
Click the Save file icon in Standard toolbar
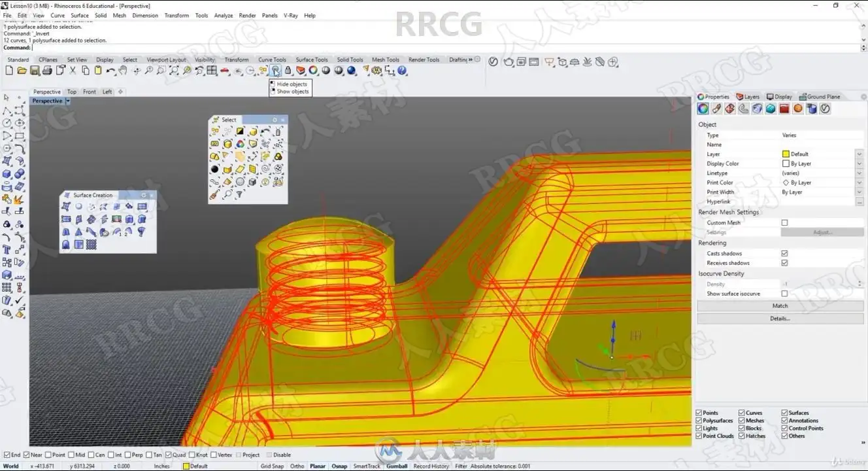[x=35, y=71]
